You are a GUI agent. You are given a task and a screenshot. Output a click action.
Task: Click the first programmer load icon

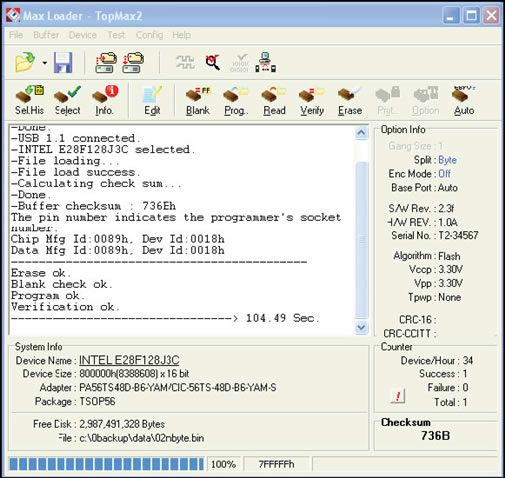106,62
